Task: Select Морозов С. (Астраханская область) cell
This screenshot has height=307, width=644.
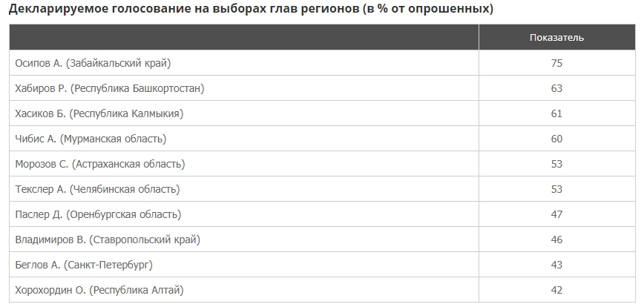Action: point(100,164)
